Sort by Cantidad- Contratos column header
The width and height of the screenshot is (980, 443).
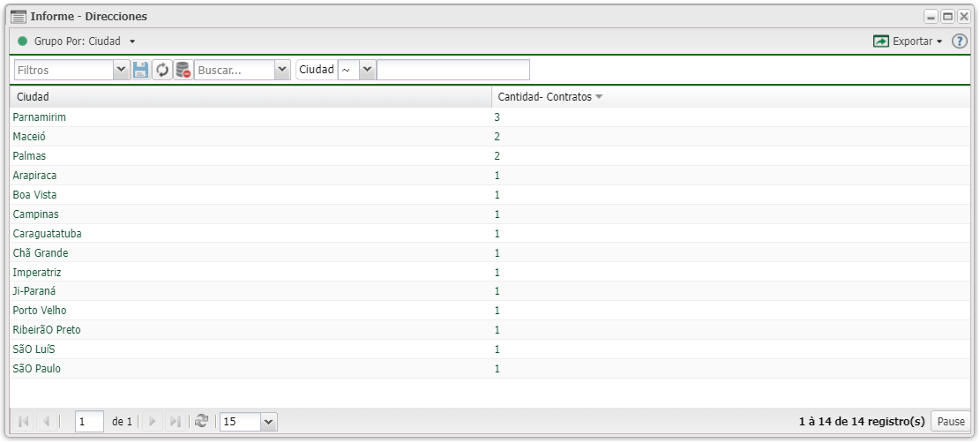click(544, 96)
